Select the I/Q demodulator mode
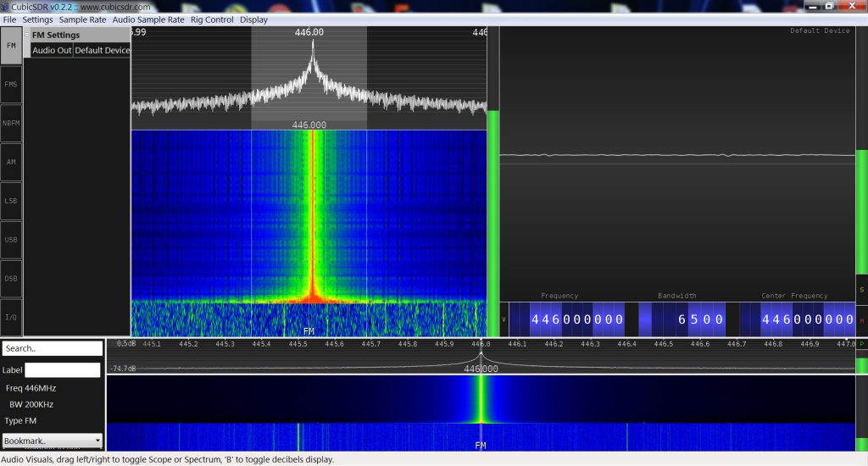868x466 pixels. tap(11, 317)
